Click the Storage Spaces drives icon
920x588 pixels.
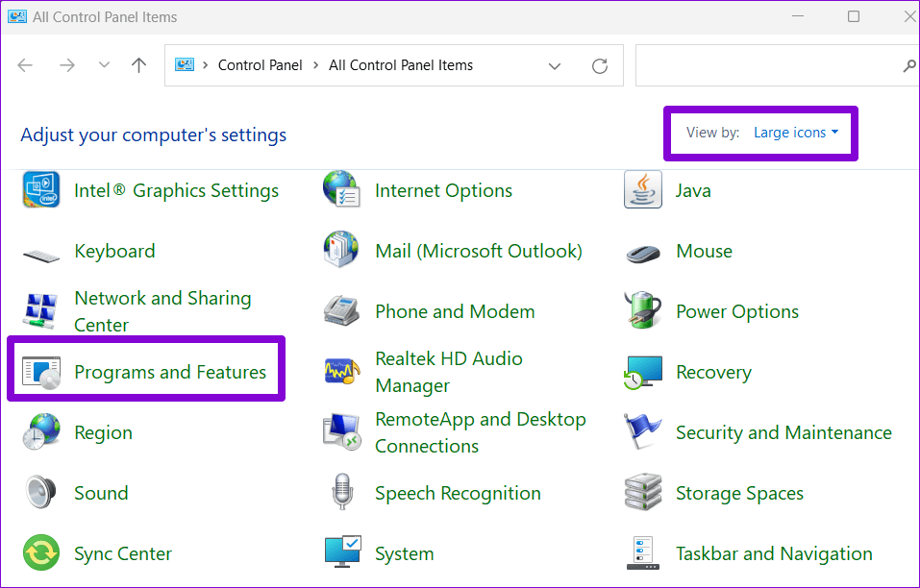(643, 493)
